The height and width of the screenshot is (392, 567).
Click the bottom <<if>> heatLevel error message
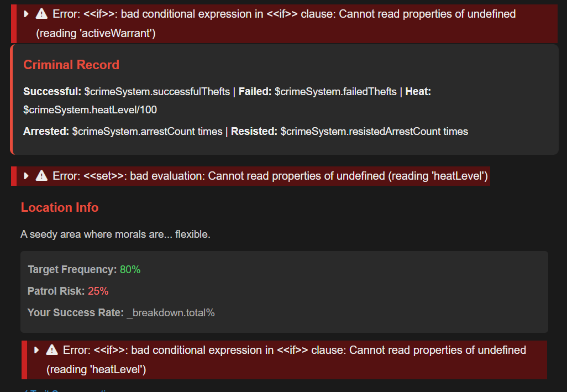(294, 350)
